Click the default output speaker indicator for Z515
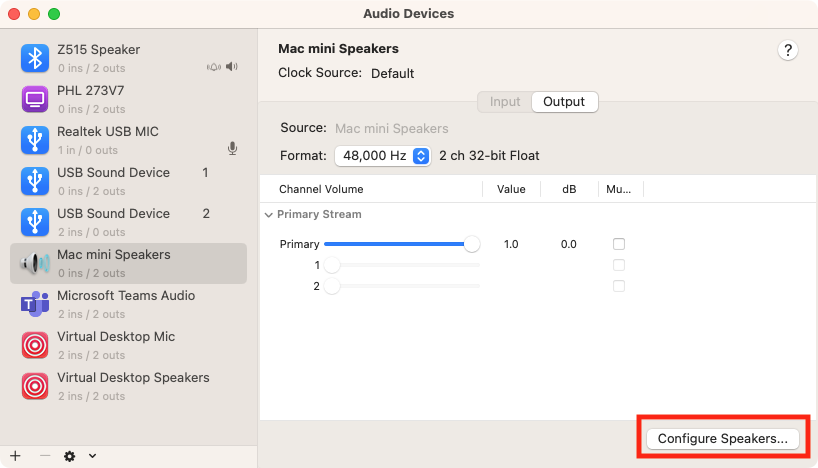Image resolution: width=818 pixels, height=468 pixels. pos(232,67)
